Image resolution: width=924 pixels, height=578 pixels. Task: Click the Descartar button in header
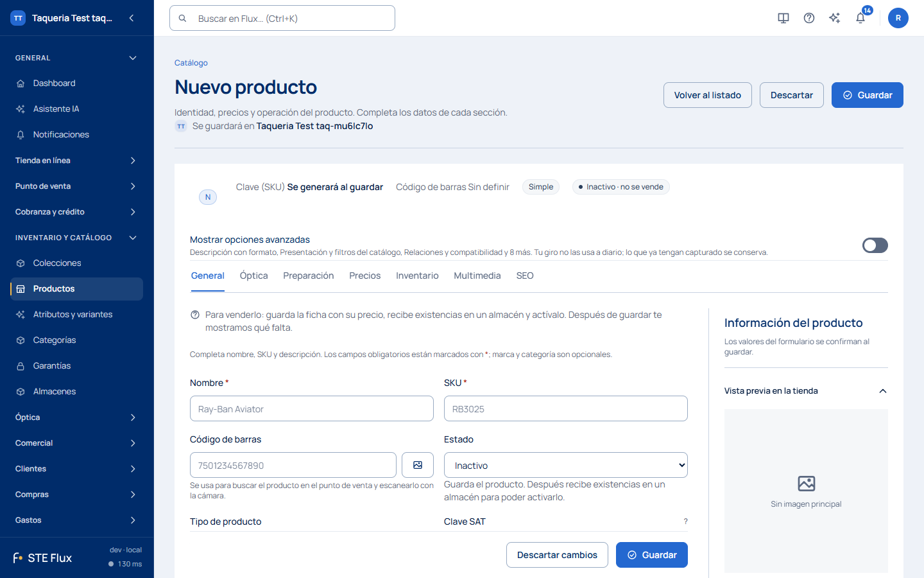(792, 95)
